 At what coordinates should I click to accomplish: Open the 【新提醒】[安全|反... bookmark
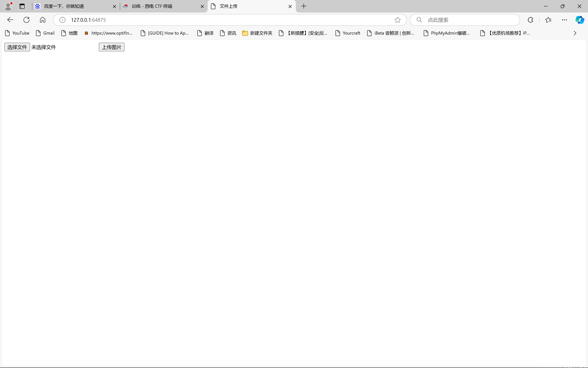pyautogui.click(x=303, y=33)
